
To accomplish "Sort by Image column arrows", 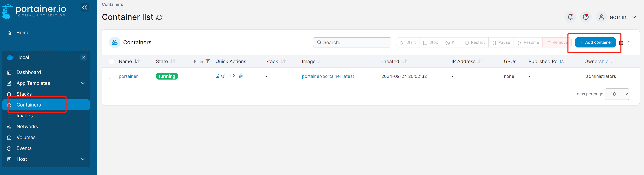I will coord(321,61).
